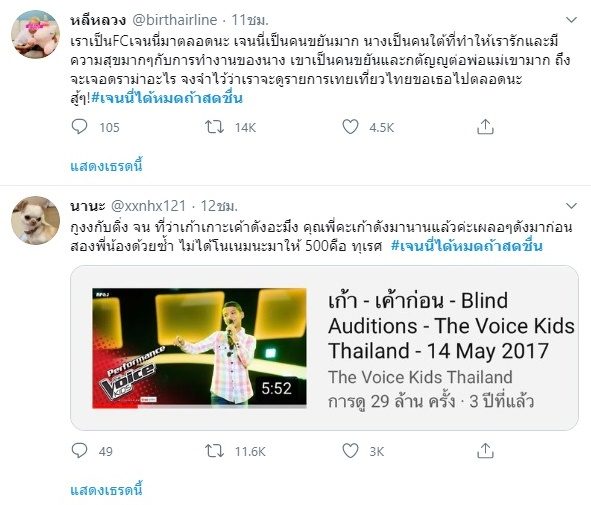This screenshot has height=505, width=591.
Task: Play The Voice Kids video thumbnail
Action: click(x=199, y=348)
